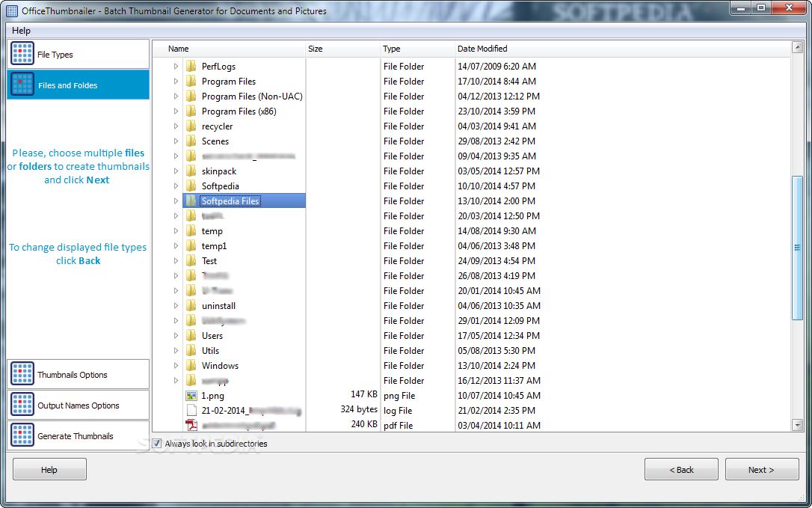The height and width of the screenshot is (508, 812).
Task: Click the 147 KB size cell
Action: (x=364, y=394)
